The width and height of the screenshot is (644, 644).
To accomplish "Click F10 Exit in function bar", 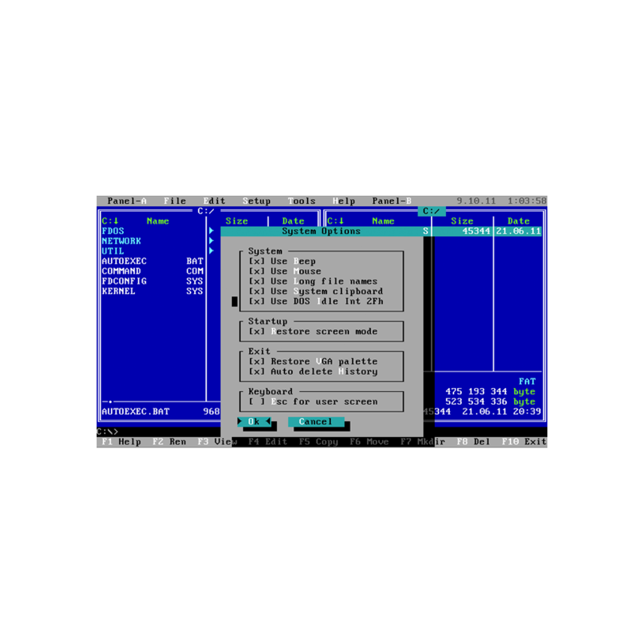I will (524, 442).
